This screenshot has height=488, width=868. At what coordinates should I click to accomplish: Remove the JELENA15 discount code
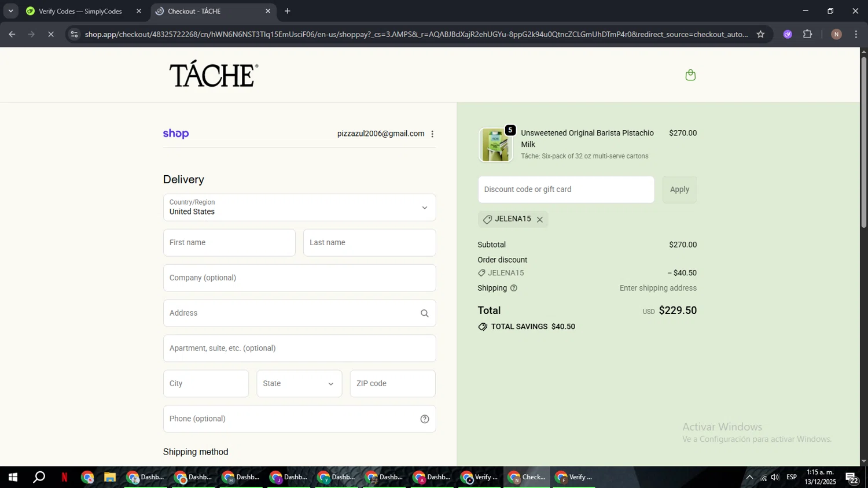pos(539,220)
